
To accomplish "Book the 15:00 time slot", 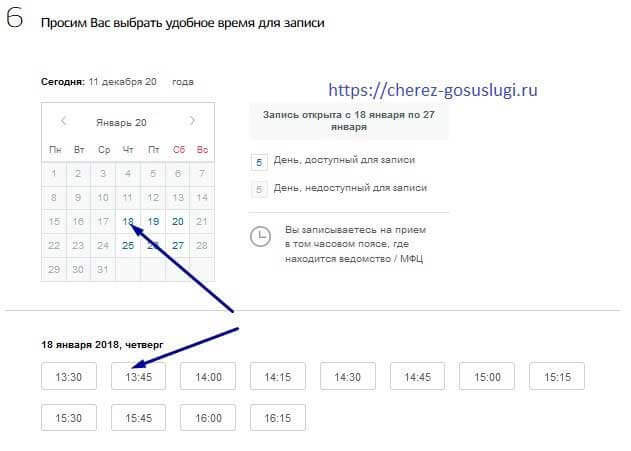I will 487,377.
